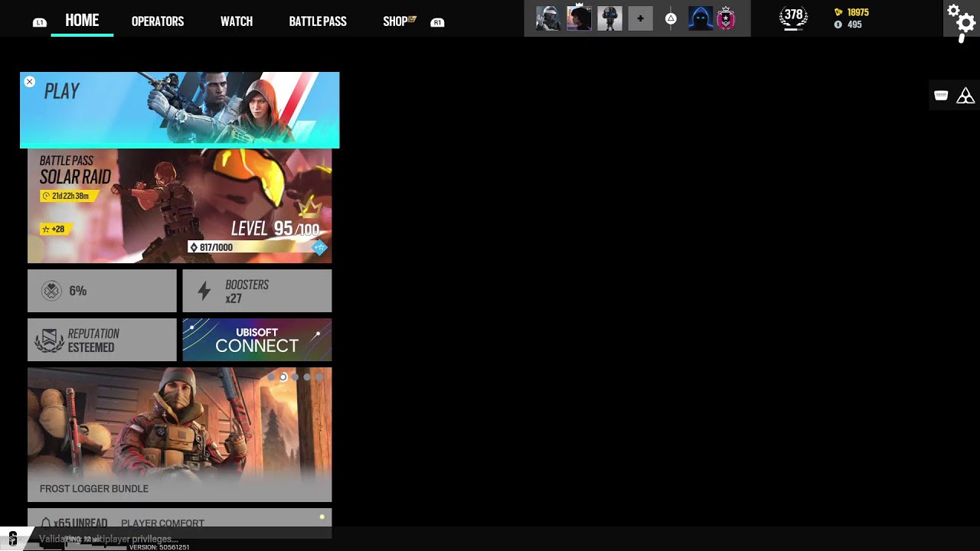Click the diamond icon ending the XP bar
Viewport: 980px width, 551px height.
coord(319,247)
